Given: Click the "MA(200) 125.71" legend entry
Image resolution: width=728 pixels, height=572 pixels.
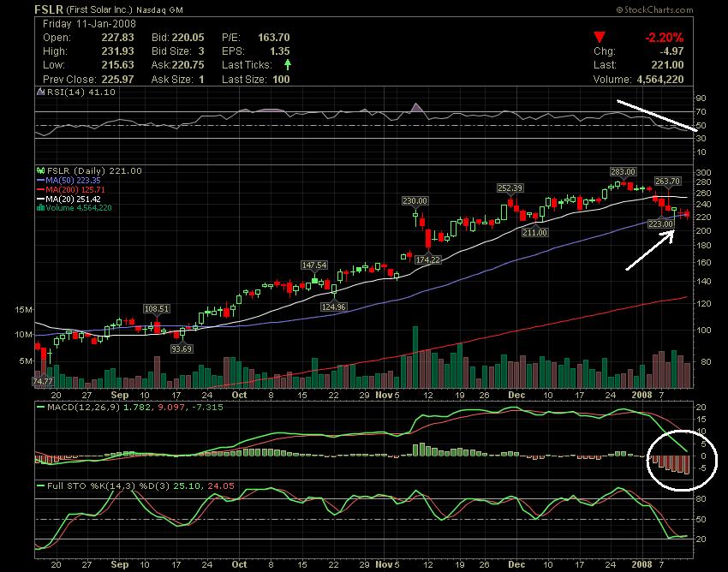Looking at the screenshot, I should (x=75, y=189).
